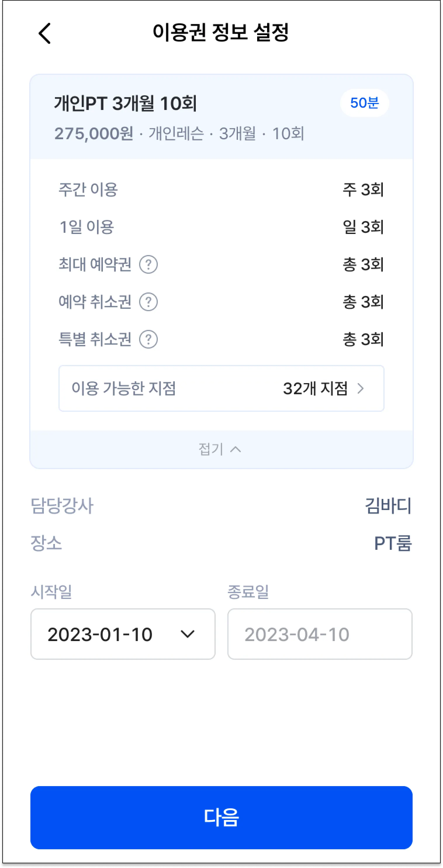Tap the 50분 duration badge
Viewport: 443px width, 868px height.
(x=364, y=103)
